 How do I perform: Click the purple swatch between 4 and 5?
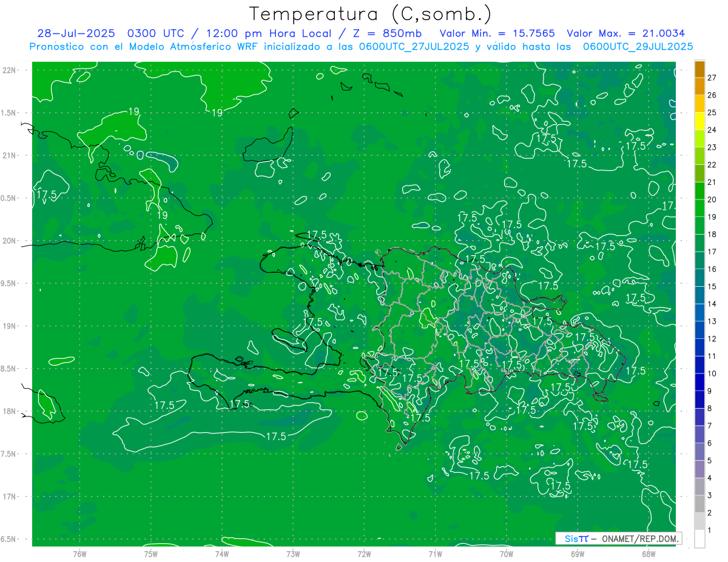point(699,469)
